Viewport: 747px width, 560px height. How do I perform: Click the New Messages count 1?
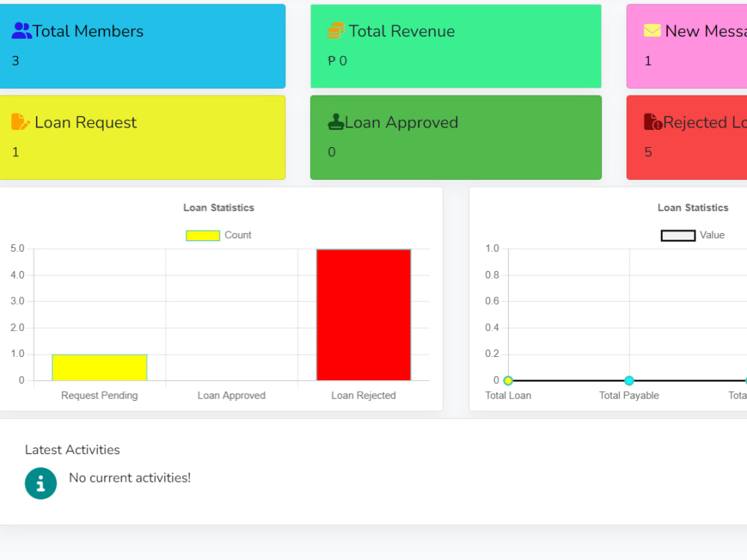pos(648,61)
